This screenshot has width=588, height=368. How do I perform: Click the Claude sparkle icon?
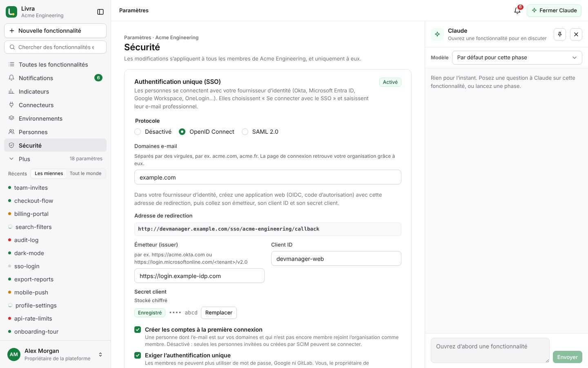(437, 34)
